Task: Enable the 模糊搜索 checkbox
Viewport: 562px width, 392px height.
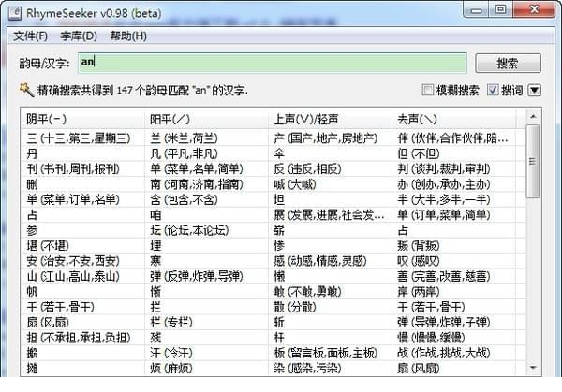Action: [427, 90]
